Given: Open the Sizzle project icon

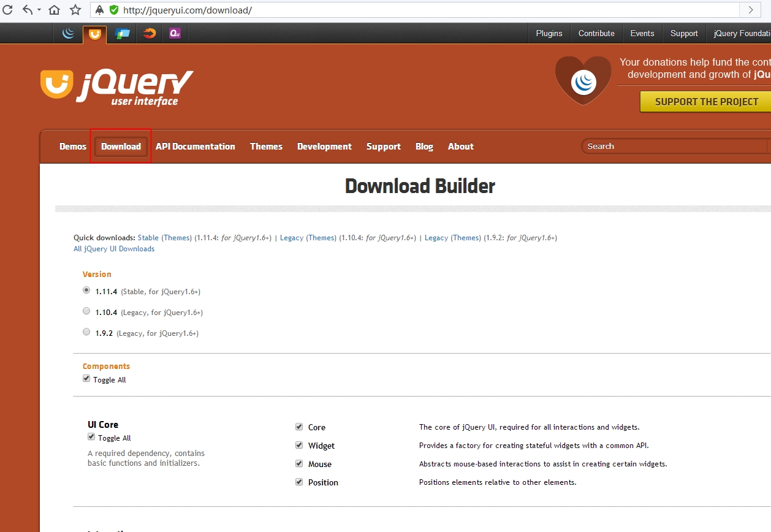Looking at the screenshot, I should tap(149, 34).
